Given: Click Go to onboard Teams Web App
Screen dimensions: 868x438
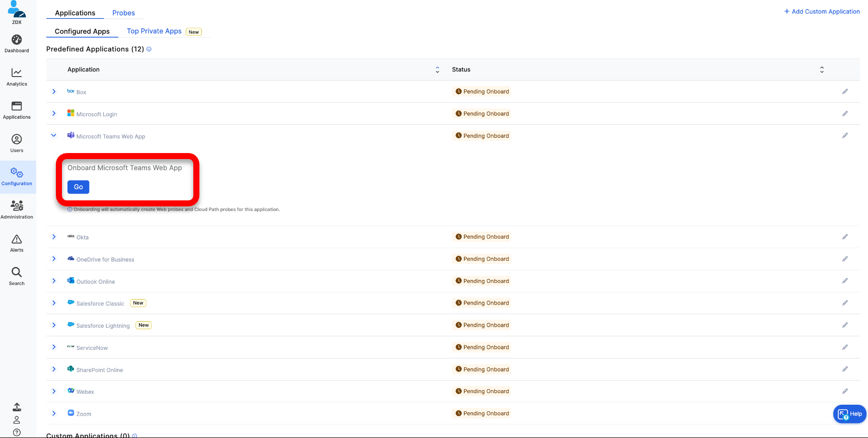Looking at the screenshot, I should coord(79,187).
